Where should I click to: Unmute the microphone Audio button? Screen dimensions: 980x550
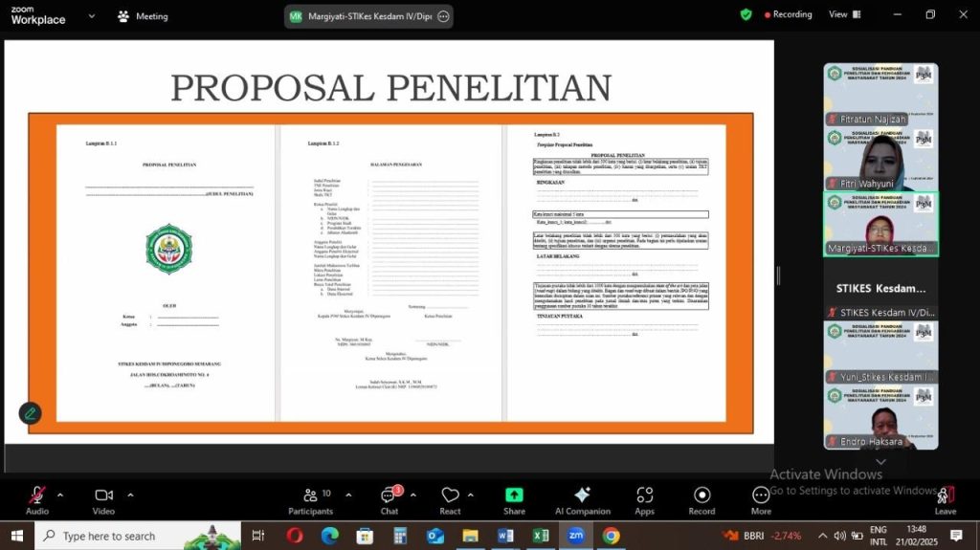[x=36, y=499]
